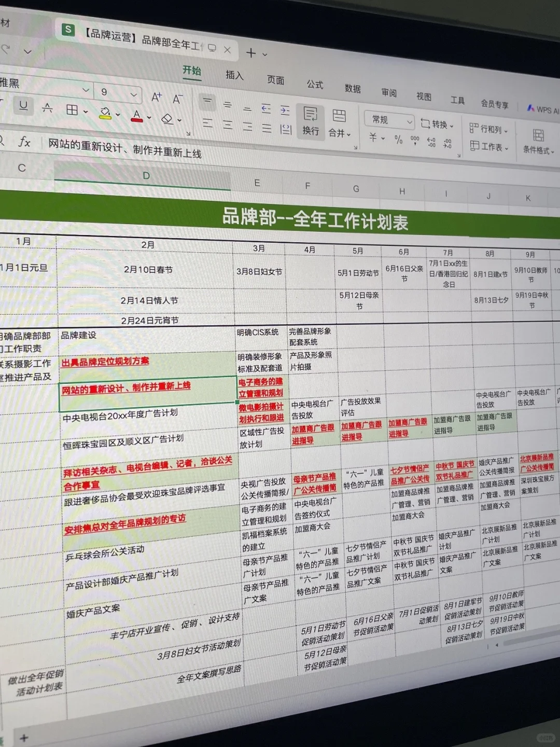Click the monitor icon on document tab
Screen dimensions: 560x747
click(212, 48)
